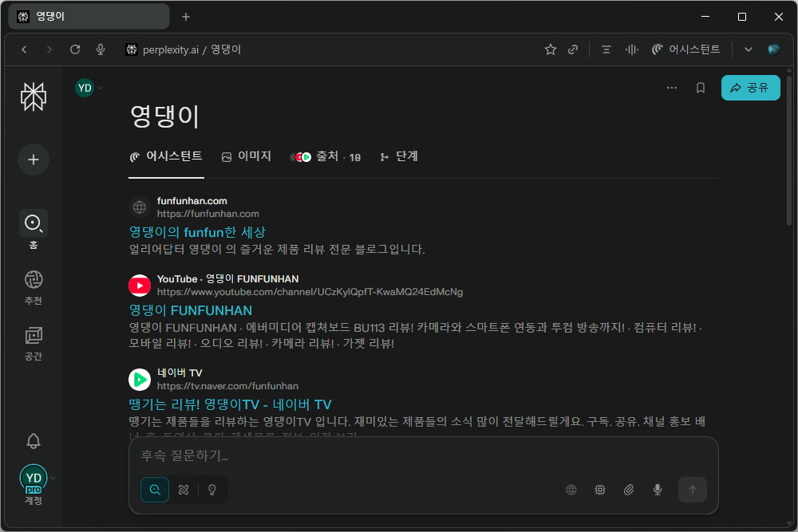The height and width of the screenshot is (532, 798).
Task: Open the YD pro account avatar
Action: click(34, 478)
